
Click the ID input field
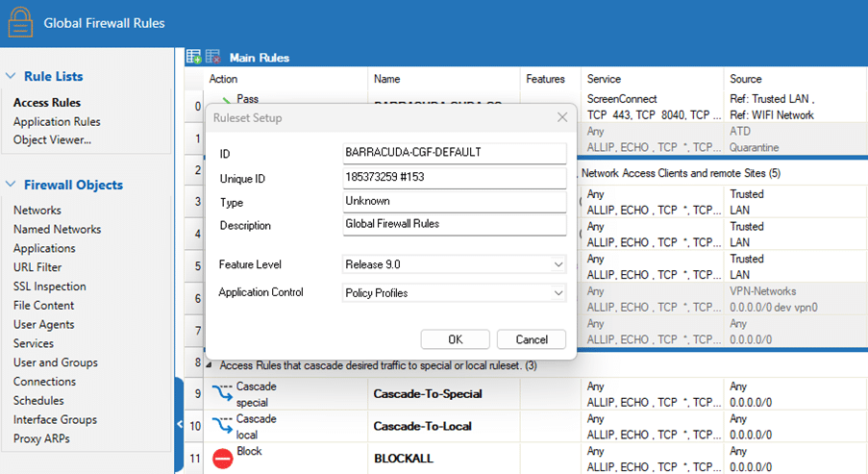(x=455, y=153)
